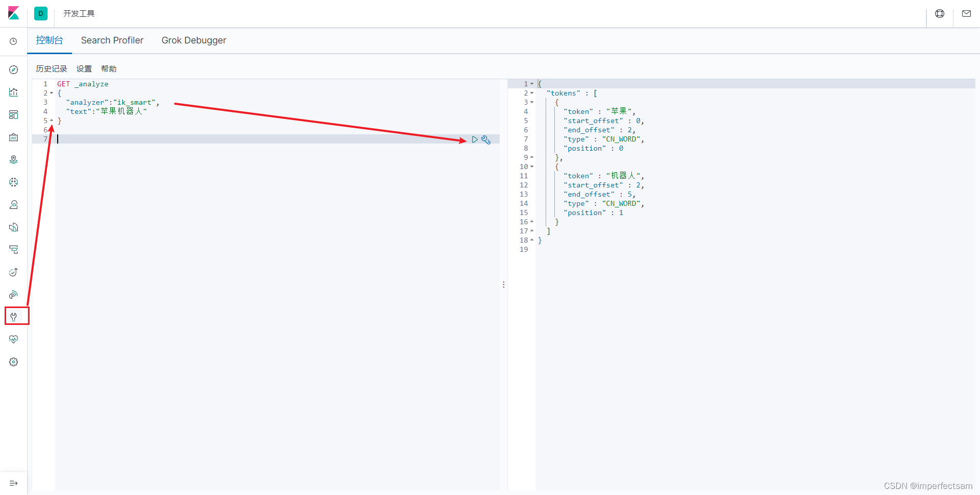This screenshot has height=495, width=980.
Task: Toggle fold arrow at output line 16
Action: point(532,222)
